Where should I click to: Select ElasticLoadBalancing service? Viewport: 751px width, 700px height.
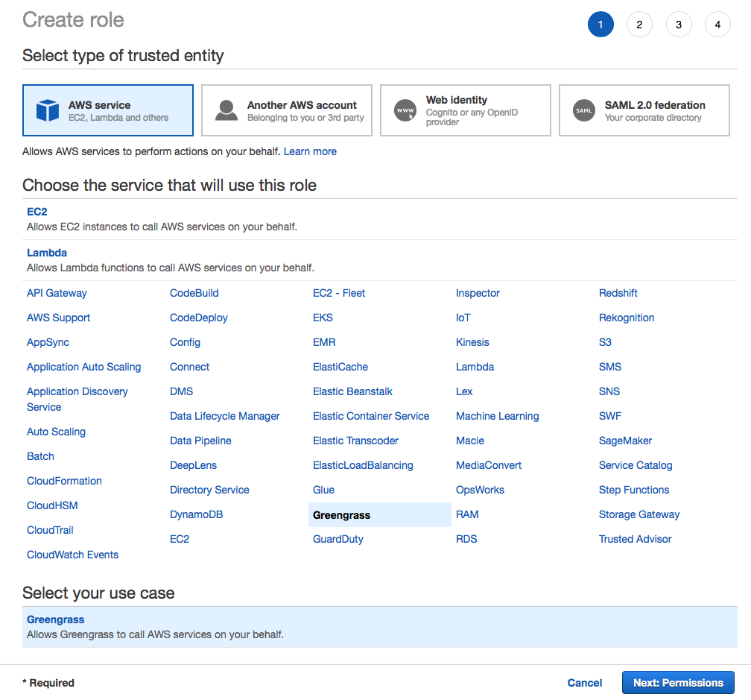pyautogui.click(x=363, y=465)
